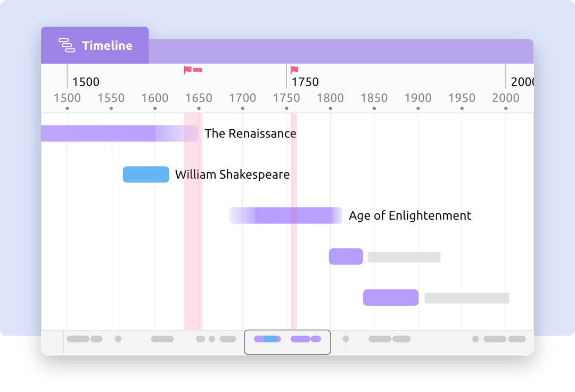Click the tick dot below the 2000 label

(x=504, y=107)
